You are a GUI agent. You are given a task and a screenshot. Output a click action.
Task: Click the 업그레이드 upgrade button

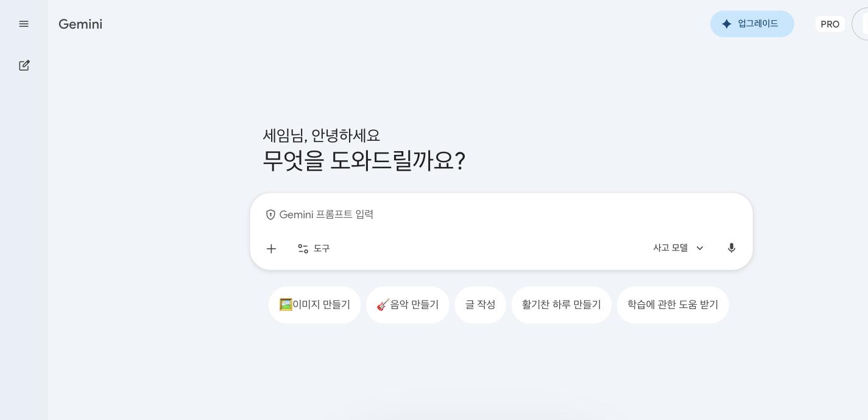(752, 24)
